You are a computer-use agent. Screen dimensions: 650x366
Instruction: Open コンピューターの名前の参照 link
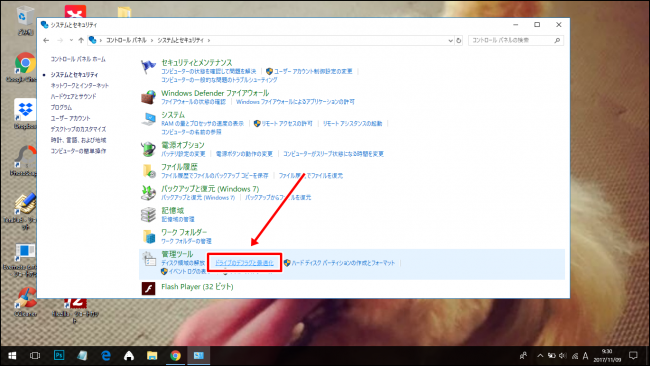[x=191, y=132]
